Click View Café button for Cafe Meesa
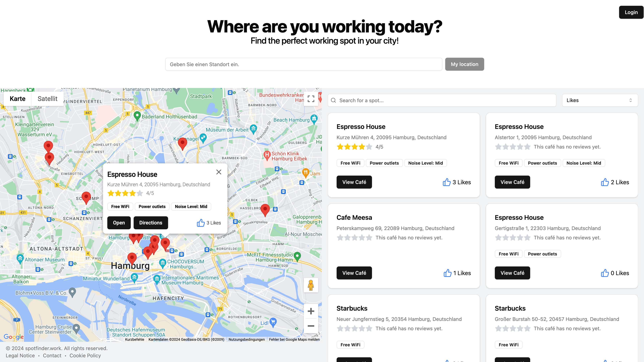 pyautogui.click(x=354, y=273)
